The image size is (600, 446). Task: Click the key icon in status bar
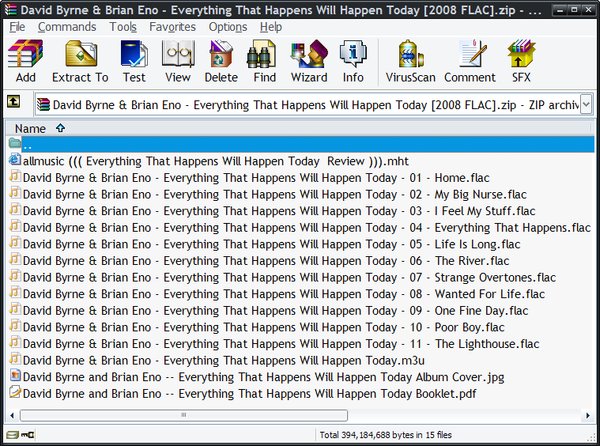pos(28,435)
